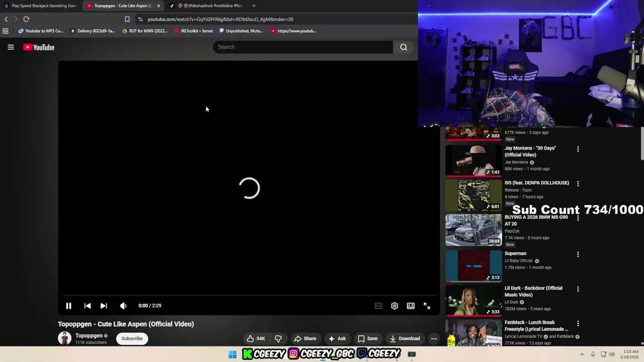Open the Jay Montana channel link
The width and height of the screenshot is (644, 362).
click(x=516, y=162)
